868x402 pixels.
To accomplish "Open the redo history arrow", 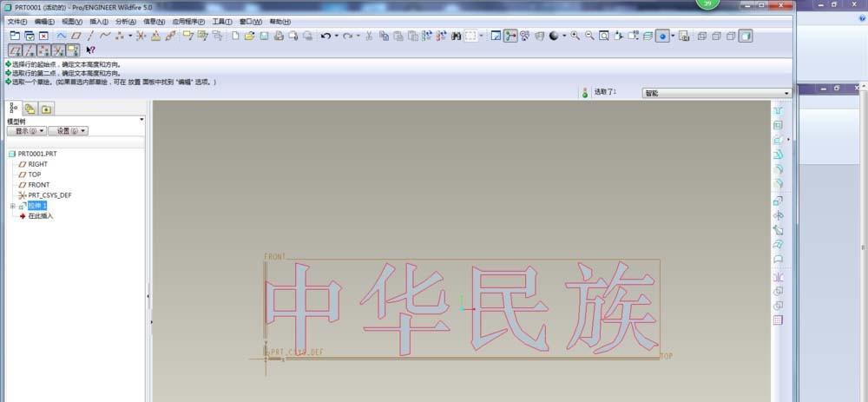I will (358, 36).
